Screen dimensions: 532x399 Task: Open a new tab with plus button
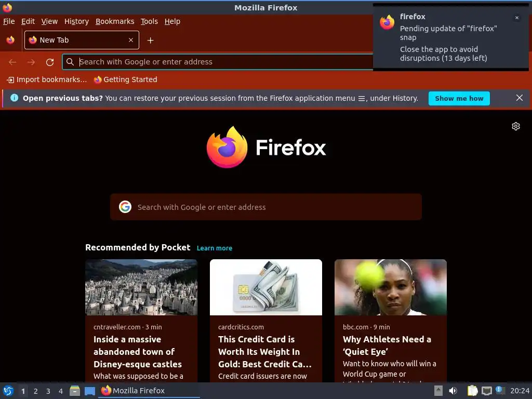(x=150, y=41)
